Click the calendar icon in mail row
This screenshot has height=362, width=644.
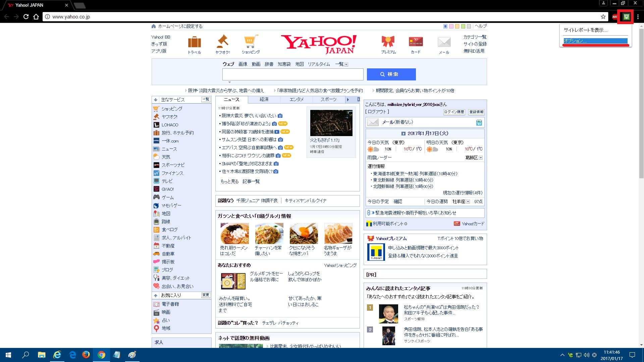(x=479, y=123)
